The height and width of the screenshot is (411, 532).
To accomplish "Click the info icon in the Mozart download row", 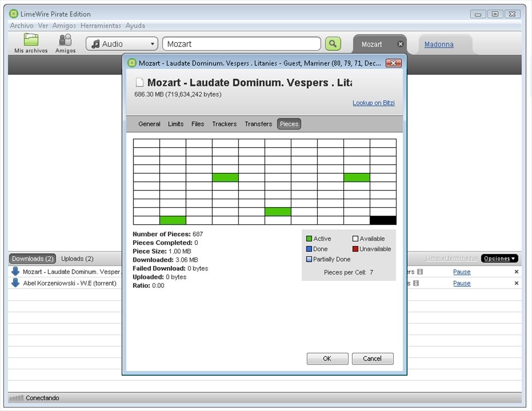I will 419,271.
